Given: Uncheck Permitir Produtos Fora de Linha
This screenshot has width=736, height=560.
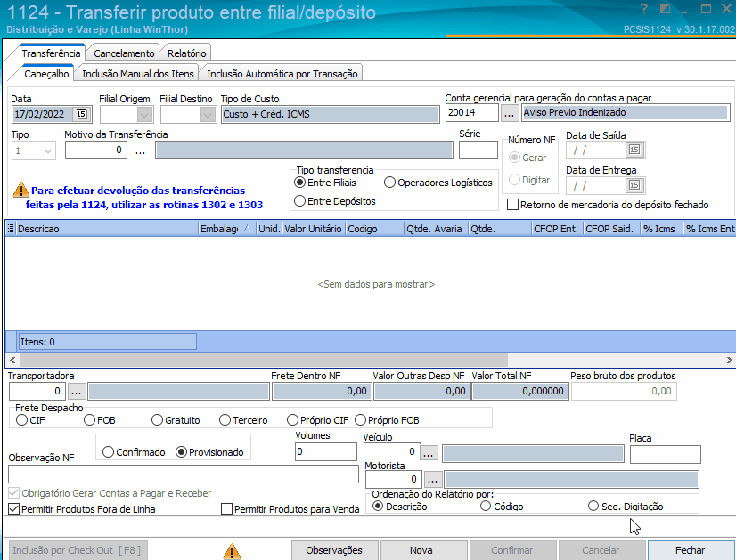Looking at the screenshot, I should [x=82, y=509].
